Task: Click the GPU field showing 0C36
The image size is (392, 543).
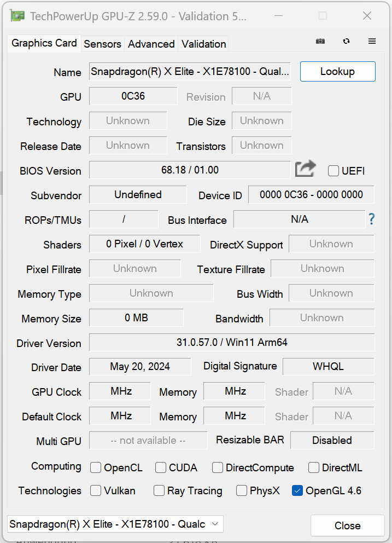Action: tap(133, 96)
